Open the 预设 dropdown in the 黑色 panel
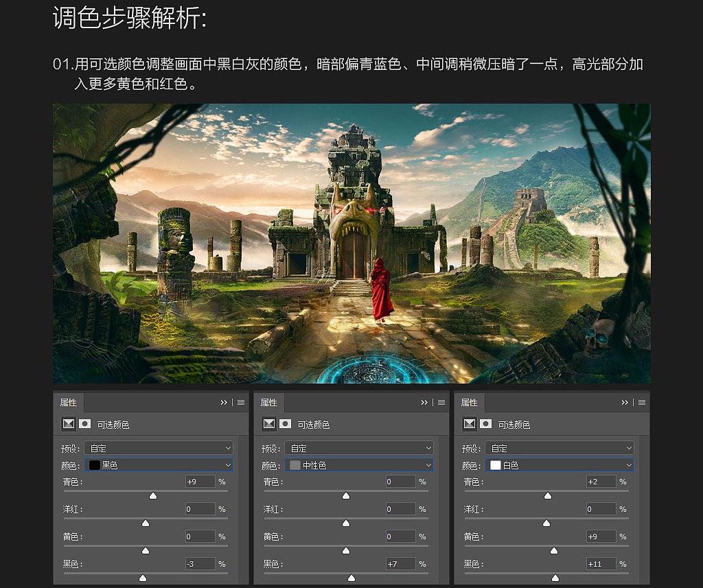Screen dimensions: 703x588 pos(159,448)
